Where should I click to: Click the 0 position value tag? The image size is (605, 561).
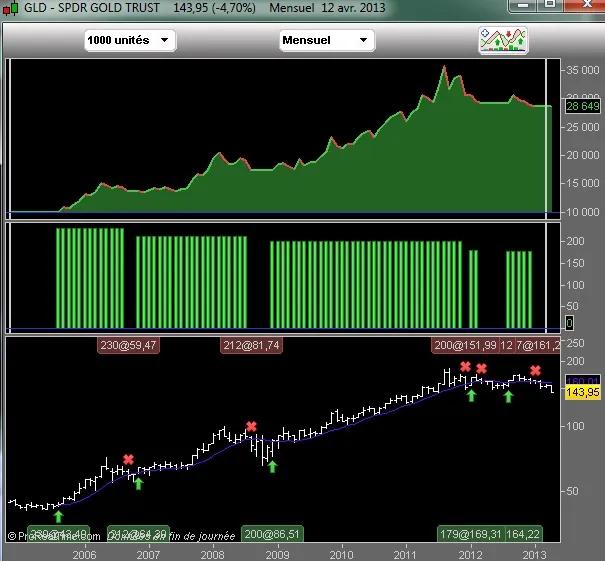(569, 323)
